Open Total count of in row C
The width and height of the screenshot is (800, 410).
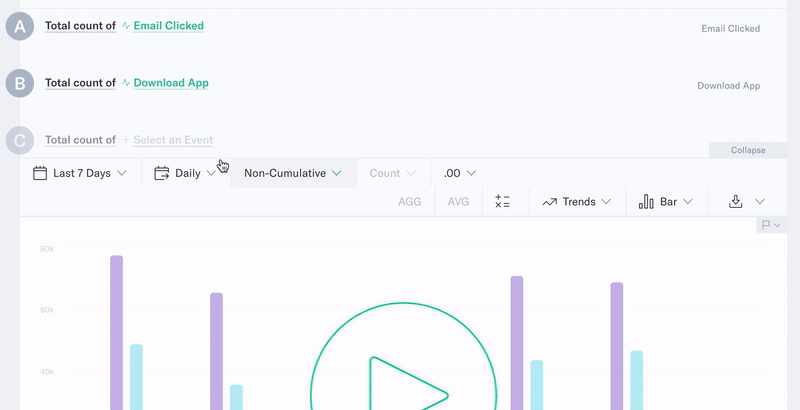(x=80, y=140)
